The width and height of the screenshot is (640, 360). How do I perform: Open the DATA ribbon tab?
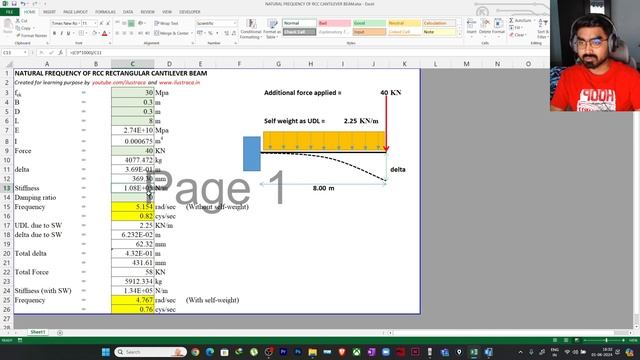[128, 12]
